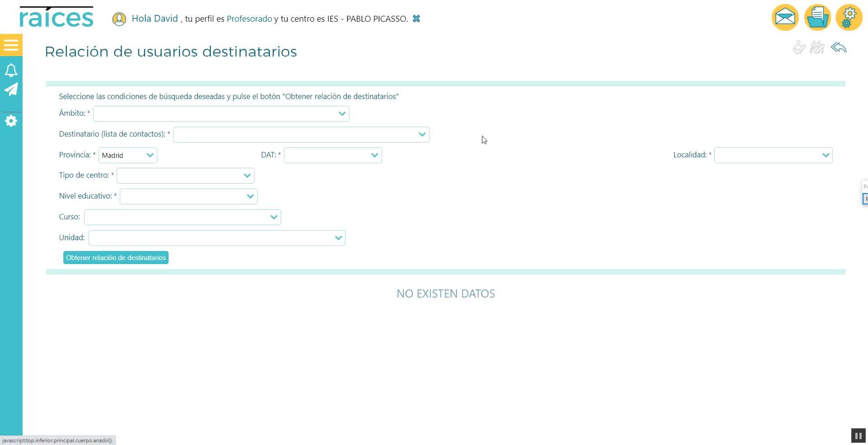868x445 pixels.
Task: Click the pause button in the corner
Action: pyautogui.click(x=858, y=436)
